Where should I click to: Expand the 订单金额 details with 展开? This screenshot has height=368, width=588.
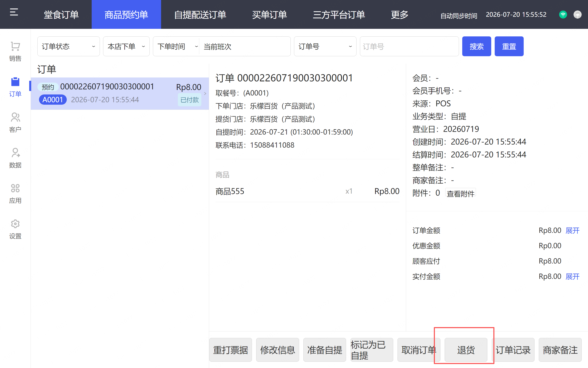pyautogui.click(x=572, y=230)
